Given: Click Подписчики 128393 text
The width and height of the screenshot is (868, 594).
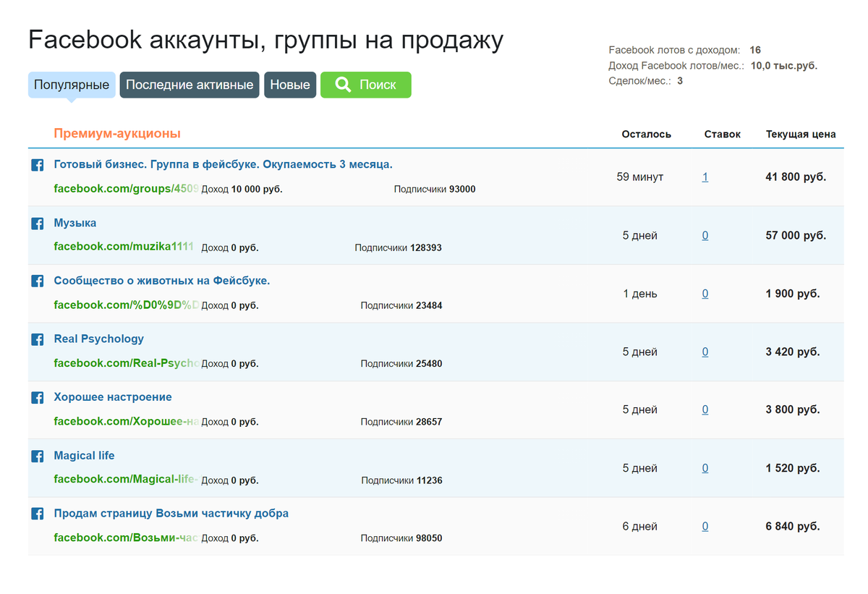Looking at the screenshot, I should coord(398,247).
